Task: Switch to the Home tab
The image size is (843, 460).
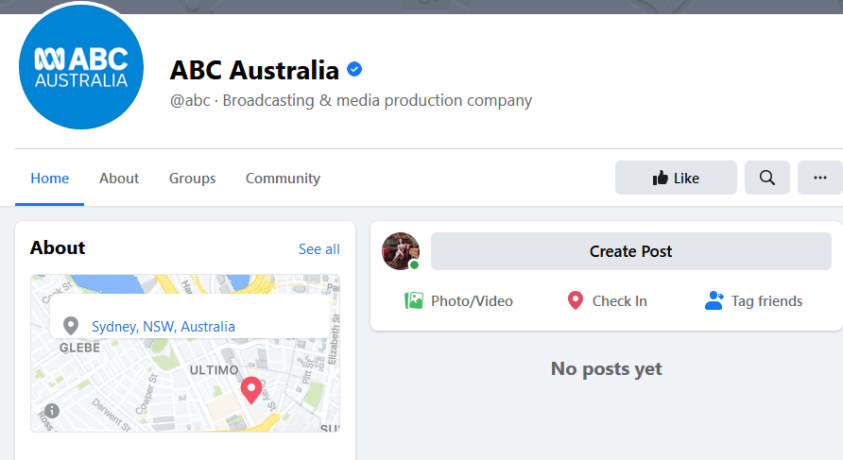Action: point(50,178)
